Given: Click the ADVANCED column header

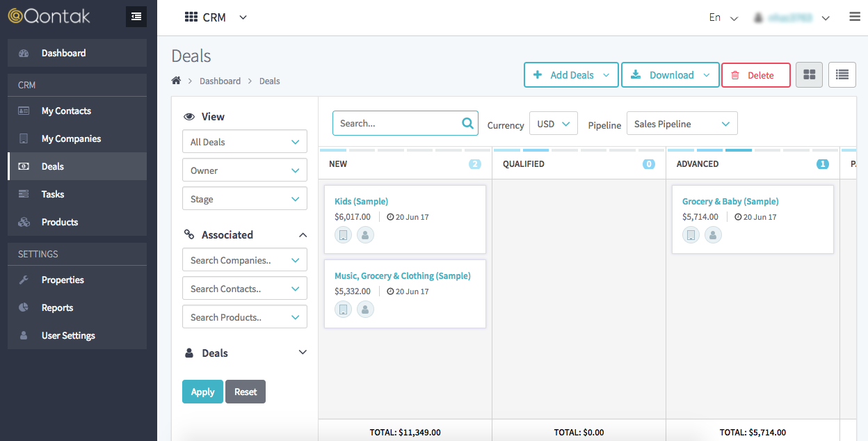Looking at the screenshot, I should tap(698, 164).
